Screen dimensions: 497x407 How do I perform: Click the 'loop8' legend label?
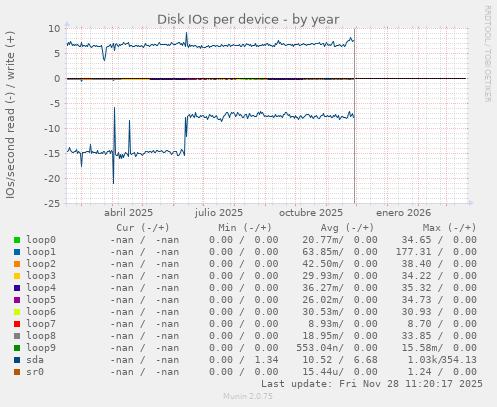coord(41,336)
